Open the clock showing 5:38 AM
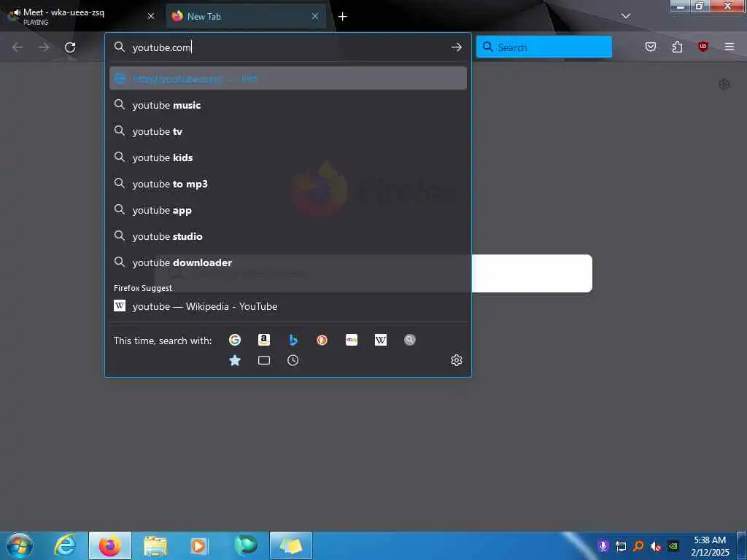The image size is (747, 560). point(710,546)
